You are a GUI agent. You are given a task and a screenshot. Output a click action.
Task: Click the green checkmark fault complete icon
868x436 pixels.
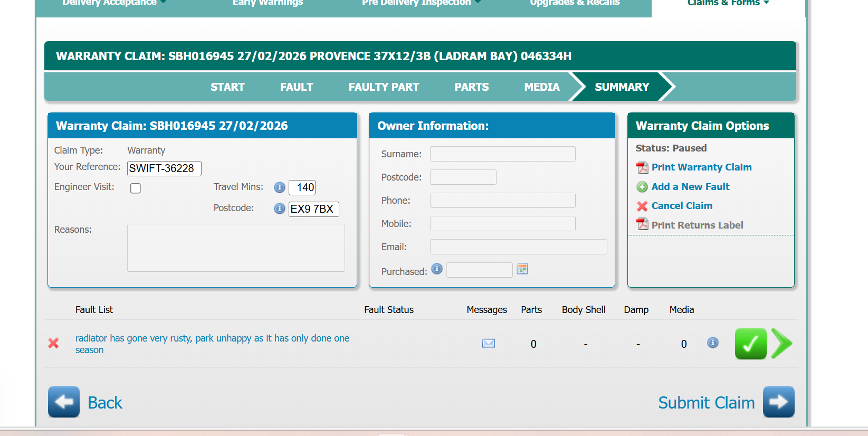(x=750, y=344)
